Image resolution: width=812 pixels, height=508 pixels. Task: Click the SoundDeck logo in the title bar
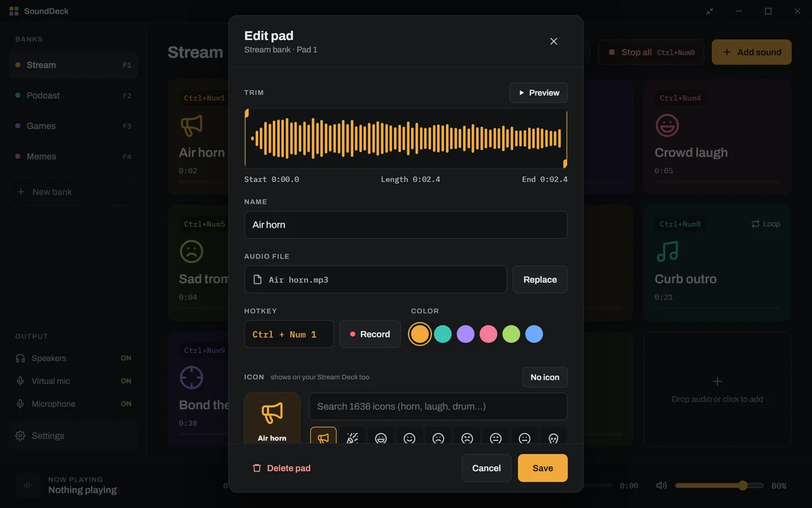pyautogui.click(x=14, y=11)
